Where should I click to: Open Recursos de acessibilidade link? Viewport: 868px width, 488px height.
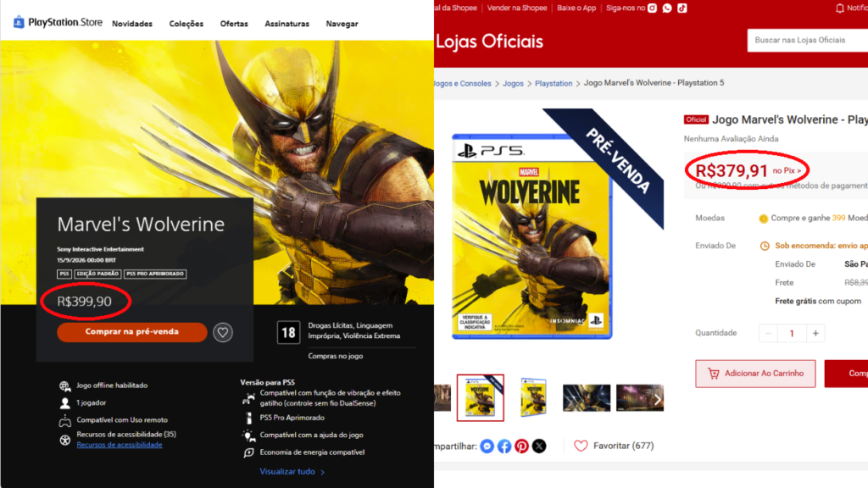click(120, 445)
